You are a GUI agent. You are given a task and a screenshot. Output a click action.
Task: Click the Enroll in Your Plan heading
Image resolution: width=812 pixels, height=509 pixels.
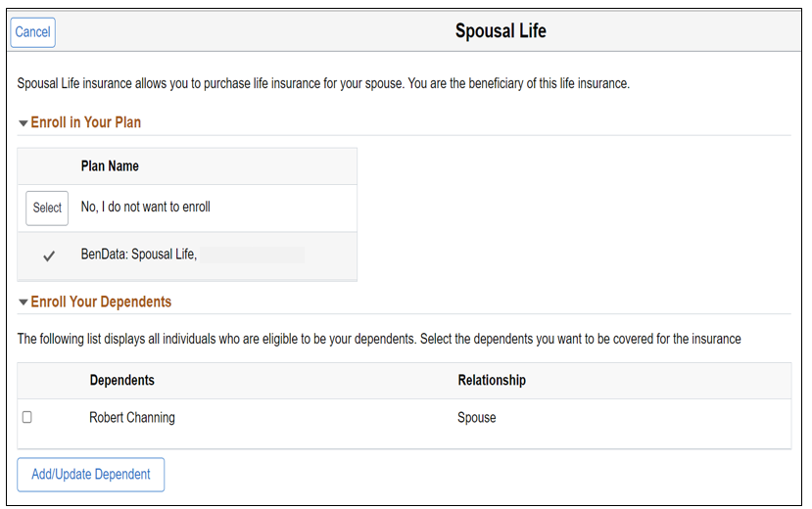(x=86, y=122)
